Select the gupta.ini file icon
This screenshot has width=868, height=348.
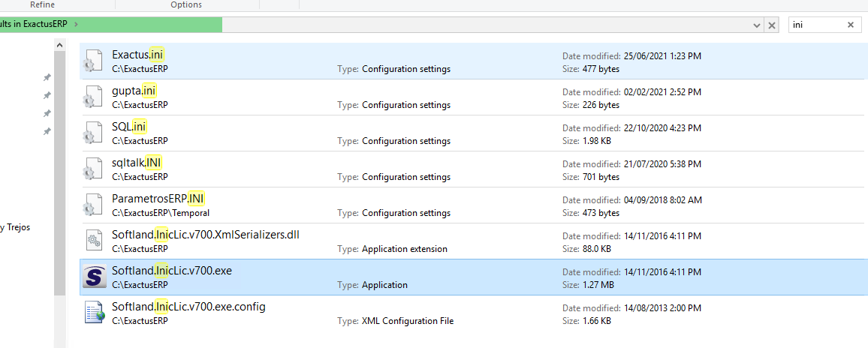click(92, 97)
